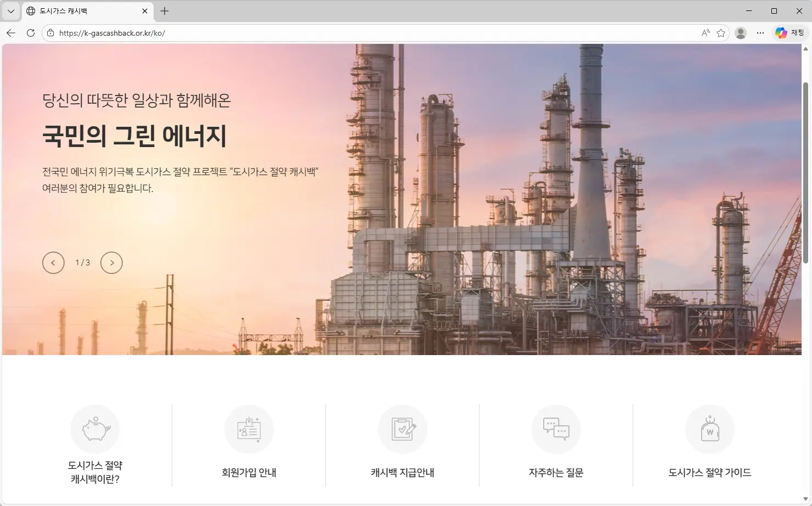Refresh the current page
The width and height of the screenshot is (812, 506).
click(x=30, y=32)
